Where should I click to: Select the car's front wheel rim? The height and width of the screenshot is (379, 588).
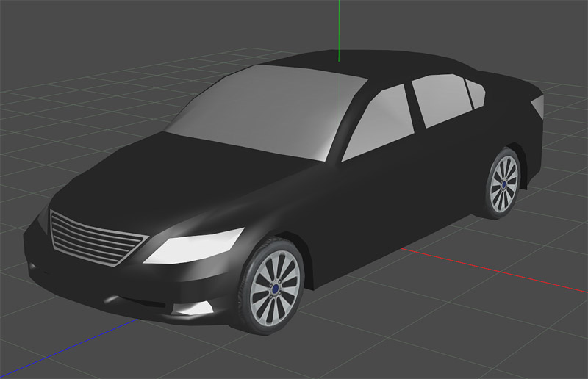coord(275,288)
